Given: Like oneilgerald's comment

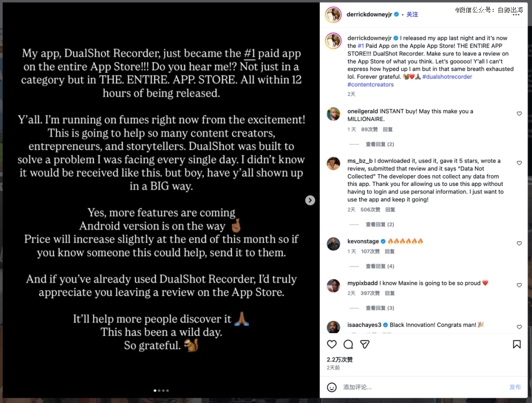Looking at the screenshot, I should (x=519, y=114).
